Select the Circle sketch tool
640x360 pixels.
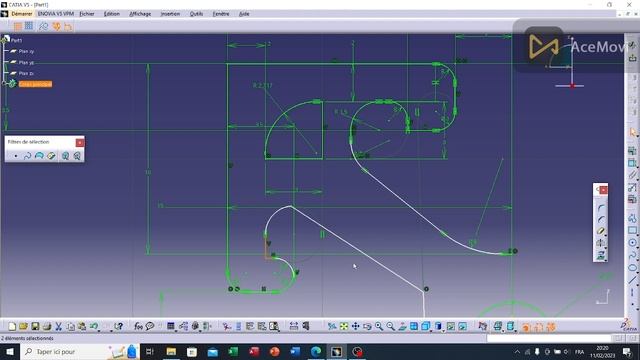pyautogui.click(x=632, y=243)
